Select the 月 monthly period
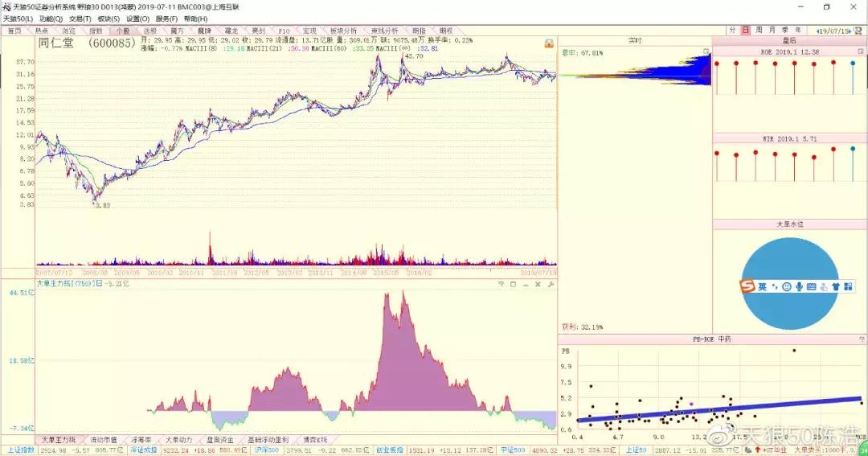This screenshot has height=456, width=868. tap(772, 31)
